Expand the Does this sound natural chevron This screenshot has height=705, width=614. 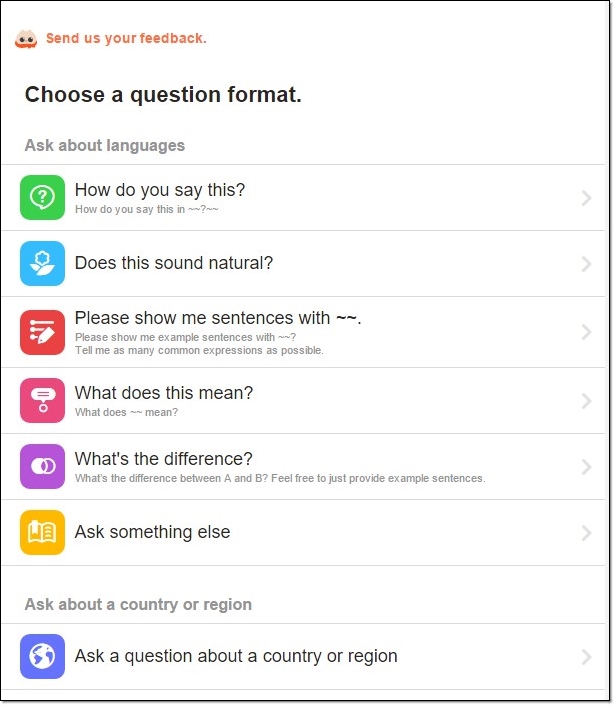[586, 264]
